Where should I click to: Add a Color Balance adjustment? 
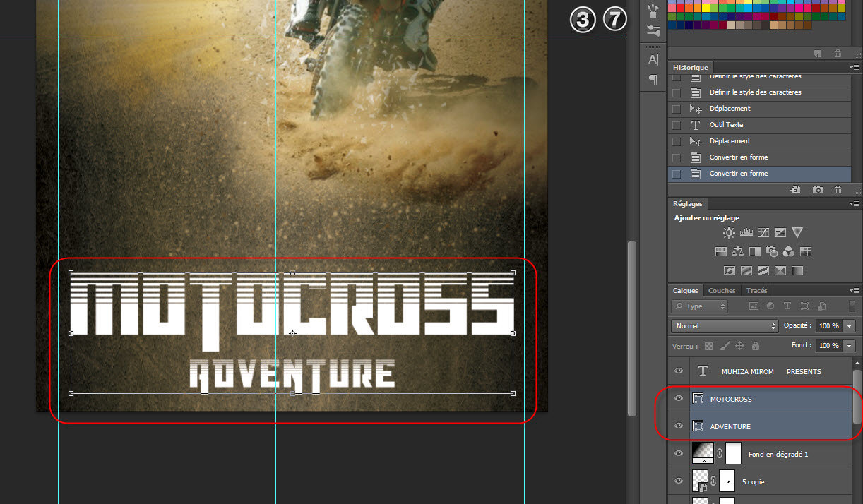tap(738, 252)
